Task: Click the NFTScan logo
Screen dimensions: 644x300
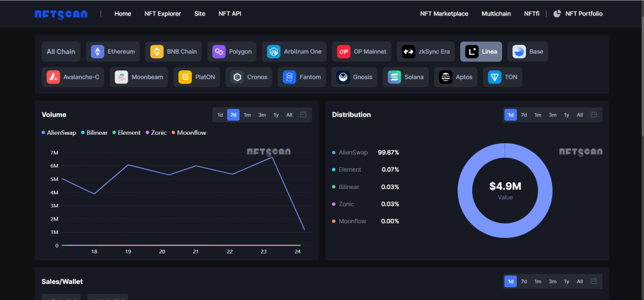Action: [x=61, y=14]
